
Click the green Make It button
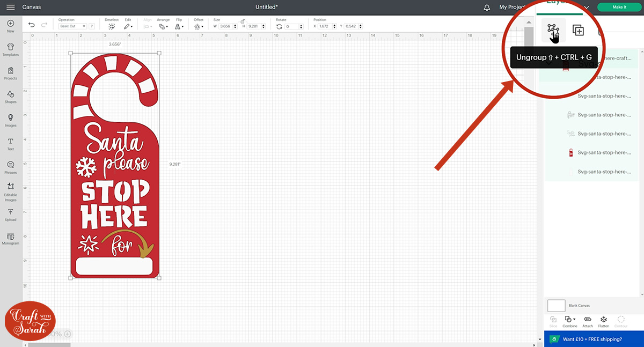tap(619, 7)
